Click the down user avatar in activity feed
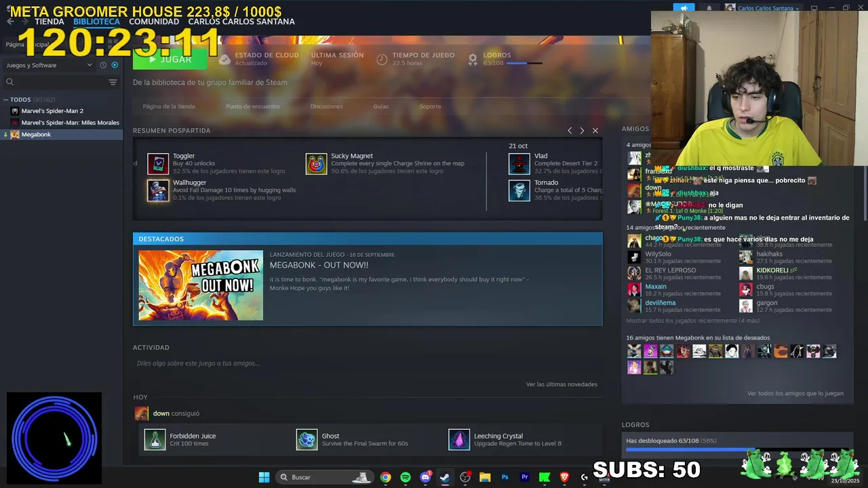Viewport: 868px width, 488px height. (141, 413)
